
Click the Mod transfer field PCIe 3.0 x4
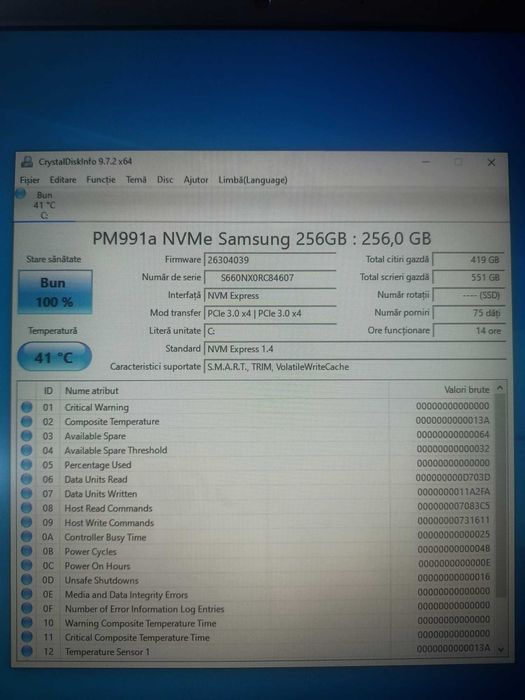tap(270, 313)
